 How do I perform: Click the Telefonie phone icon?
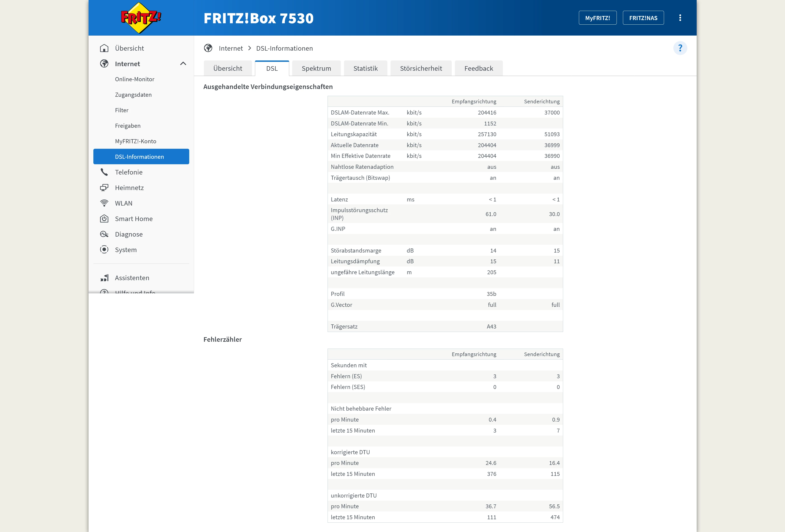click(x=104, y=172)
